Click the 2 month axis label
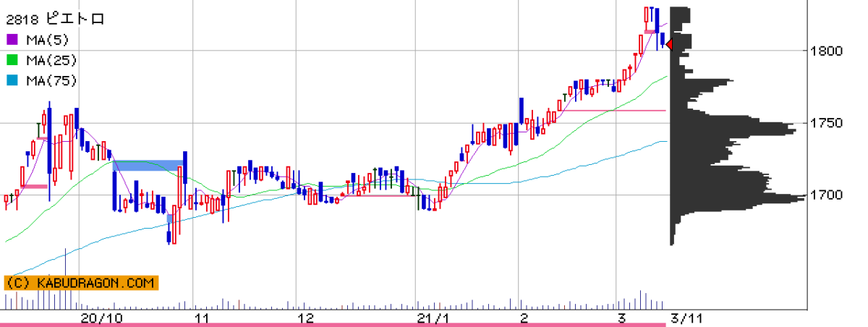The image size is (868, 327). click(524, 318)
